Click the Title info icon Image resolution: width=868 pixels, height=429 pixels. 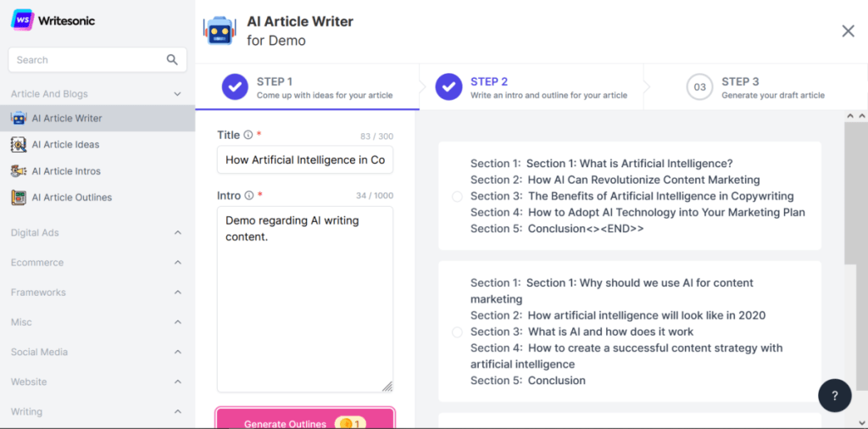pos(248,135)
